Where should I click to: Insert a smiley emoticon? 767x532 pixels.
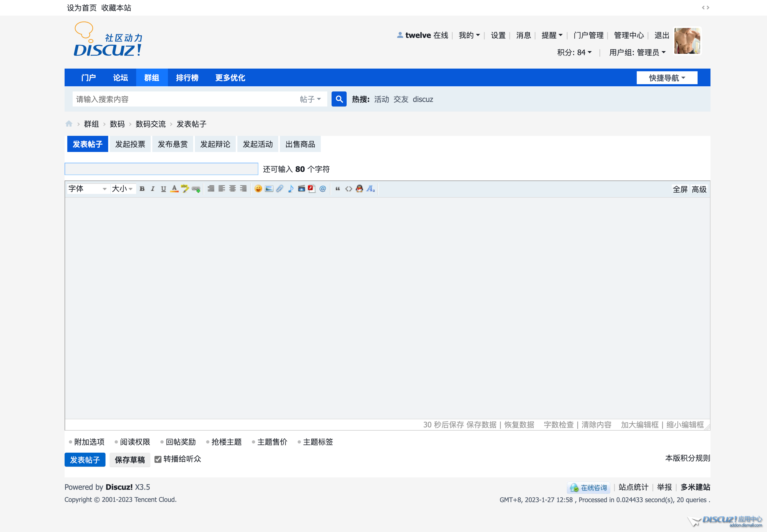258,189
